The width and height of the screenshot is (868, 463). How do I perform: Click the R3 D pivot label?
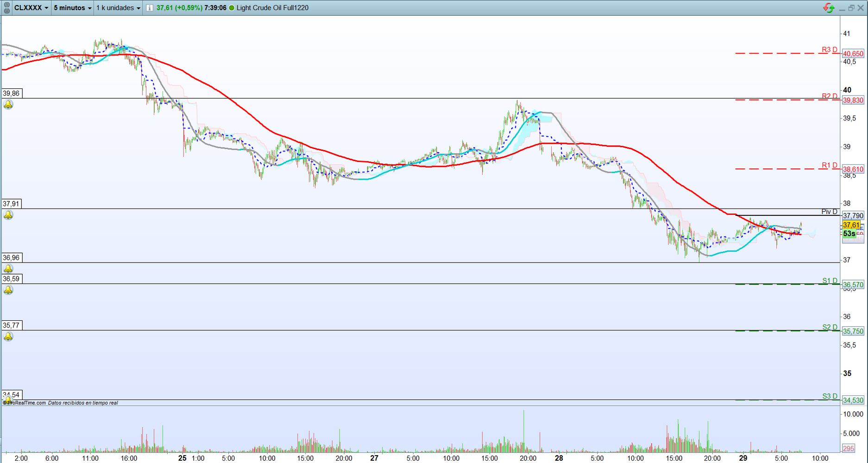click(830, 50)
